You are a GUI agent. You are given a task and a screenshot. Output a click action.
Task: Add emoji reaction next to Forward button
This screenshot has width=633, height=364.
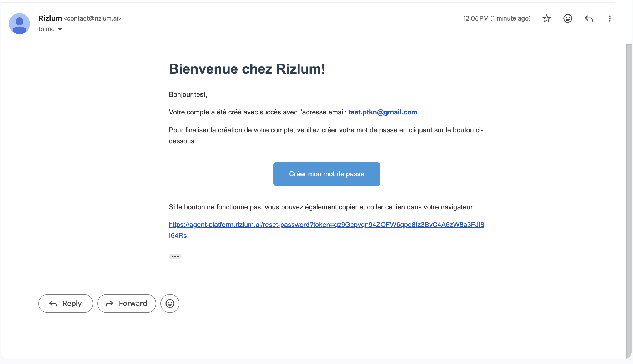170,304
